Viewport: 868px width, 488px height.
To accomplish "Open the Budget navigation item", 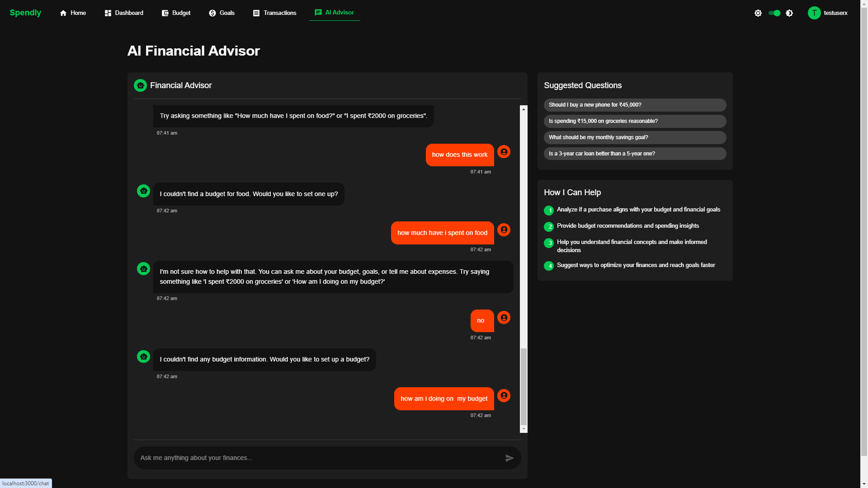I will point(176,13).
